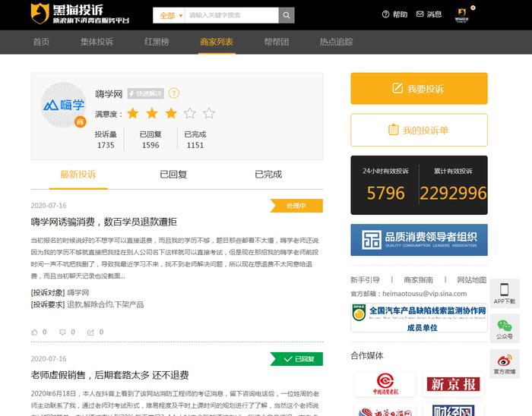
Task: Expand the 全部 search category dropdown
Action: [169, 15]
